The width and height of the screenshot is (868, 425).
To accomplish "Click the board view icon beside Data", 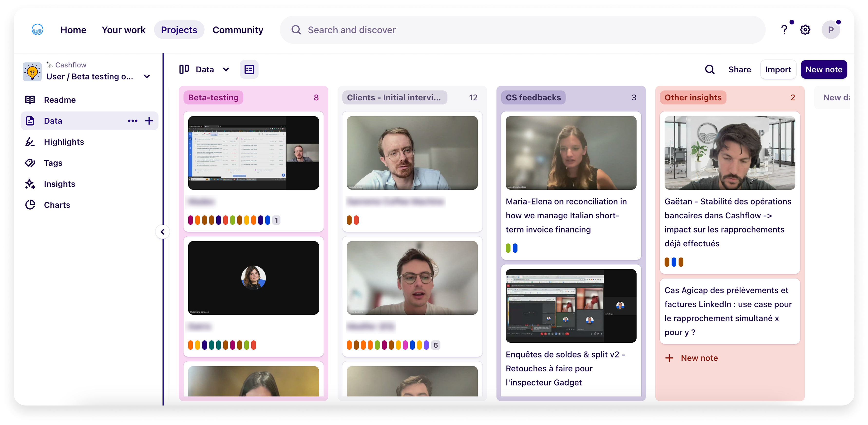I will (184, 69).
